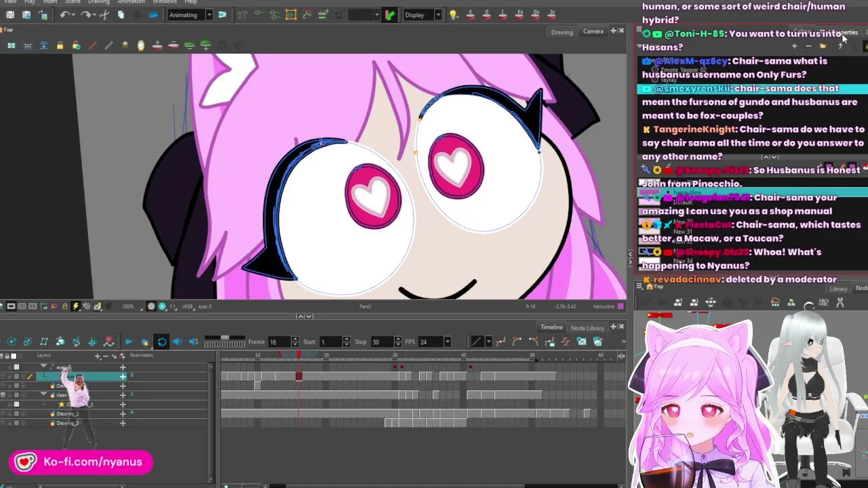Click the peg icon labeled K

(470, 15)
